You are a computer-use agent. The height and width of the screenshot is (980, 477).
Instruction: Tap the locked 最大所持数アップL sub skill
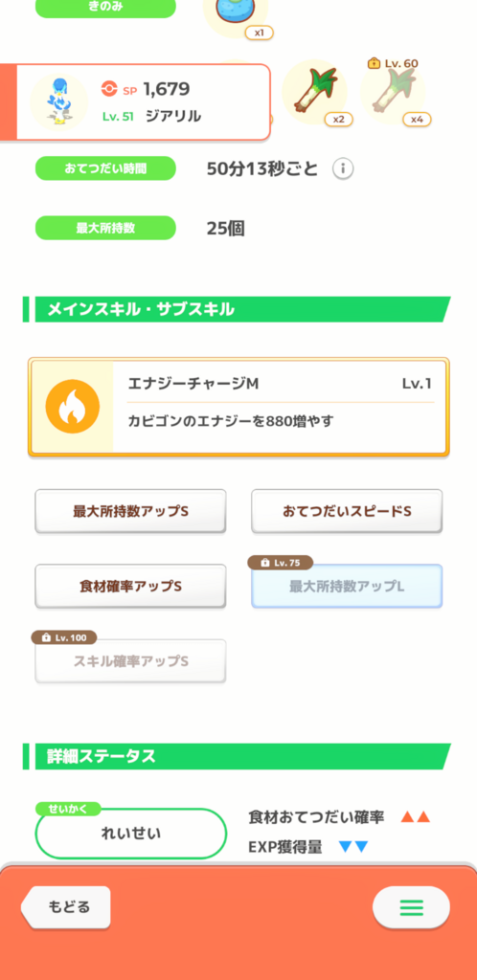click(347, 587)
